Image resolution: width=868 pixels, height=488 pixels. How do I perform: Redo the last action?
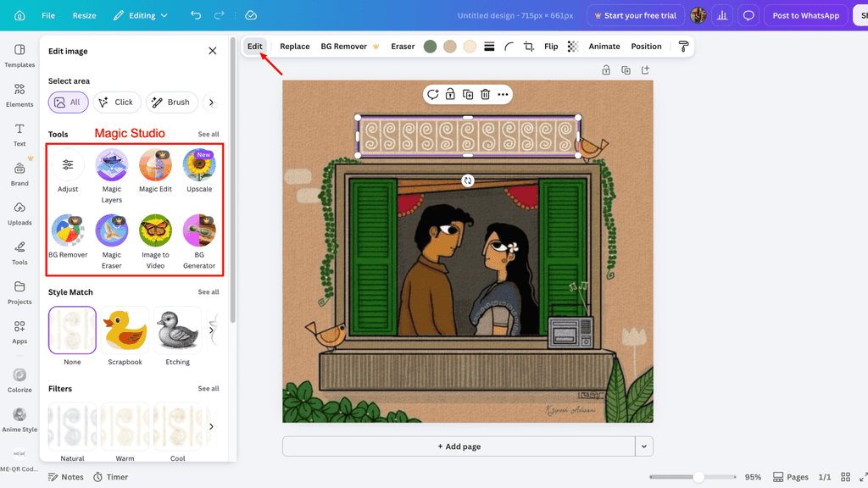[220, 15]
